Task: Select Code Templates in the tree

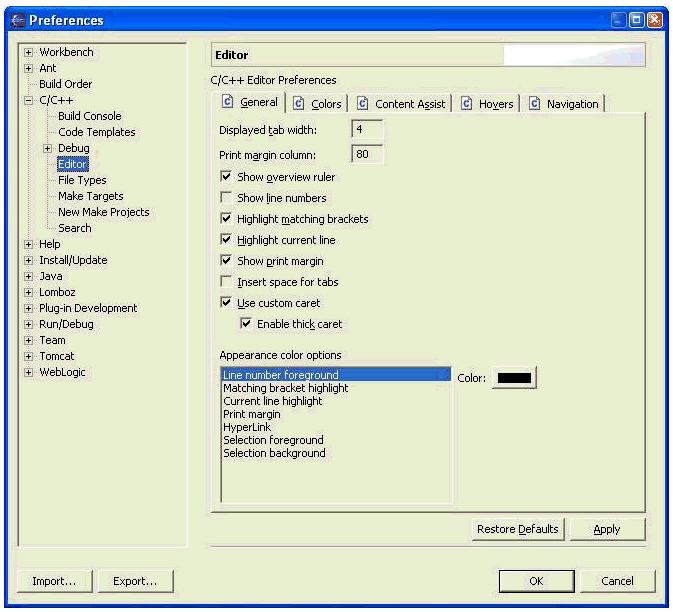Action: click(x=96, y=132)
